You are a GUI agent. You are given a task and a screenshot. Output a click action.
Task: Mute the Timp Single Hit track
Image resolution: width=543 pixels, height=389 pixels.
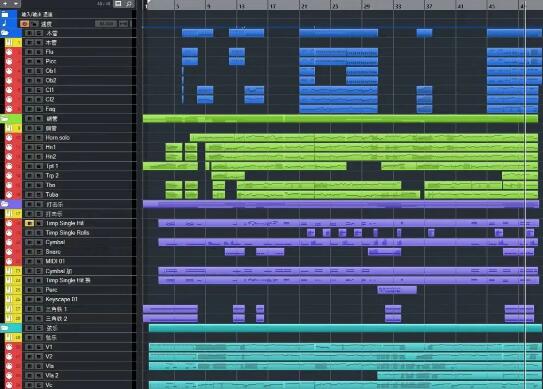click(29, 223)
